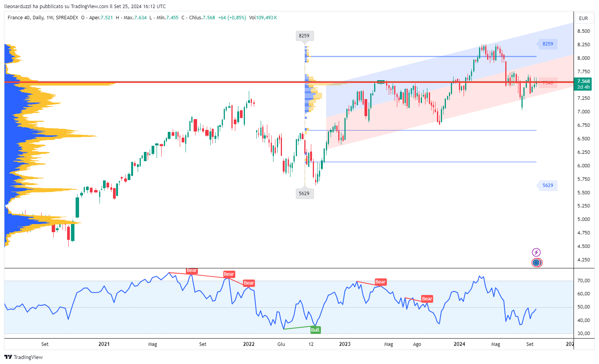This screenshot has height=364, width=599.
Task: Open the TradingView logo at bottom left
Action: (24, 357)
